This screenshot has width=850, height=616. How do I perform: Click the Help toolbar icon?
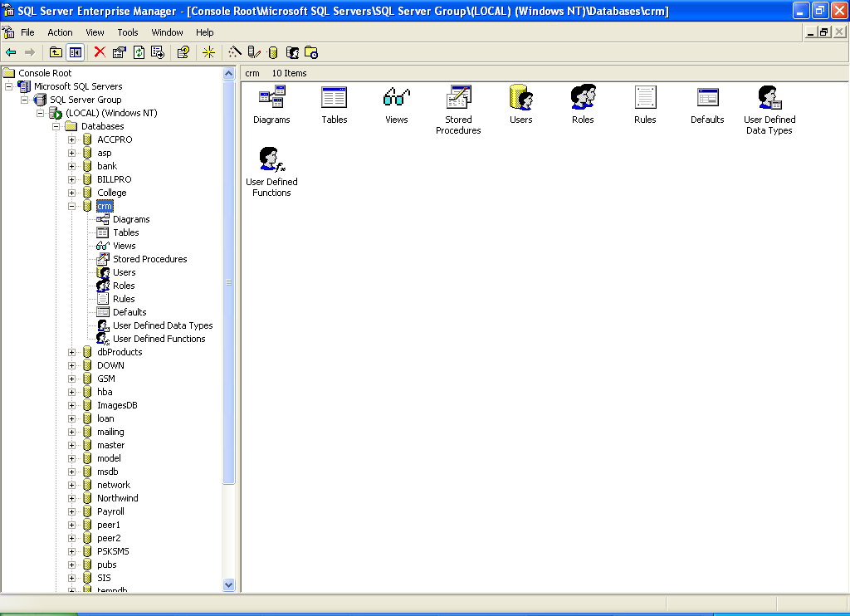(x=183, y=52)
